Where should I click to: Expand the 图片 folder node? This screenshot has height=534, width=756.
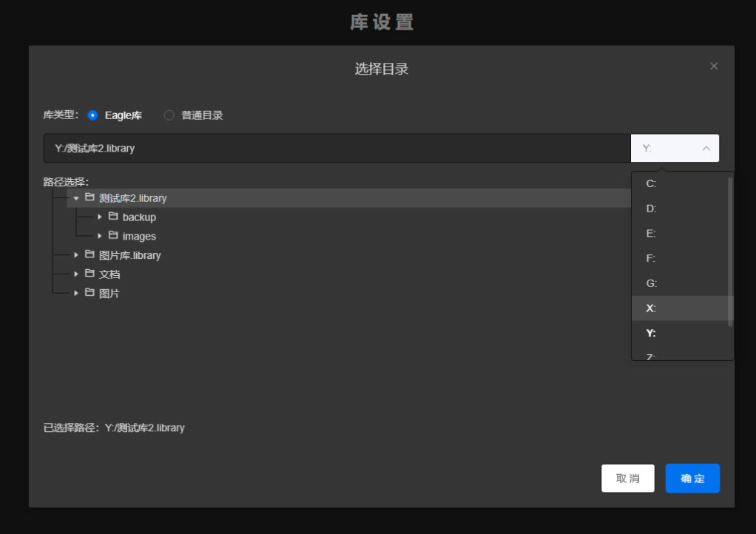coord(76,293)
